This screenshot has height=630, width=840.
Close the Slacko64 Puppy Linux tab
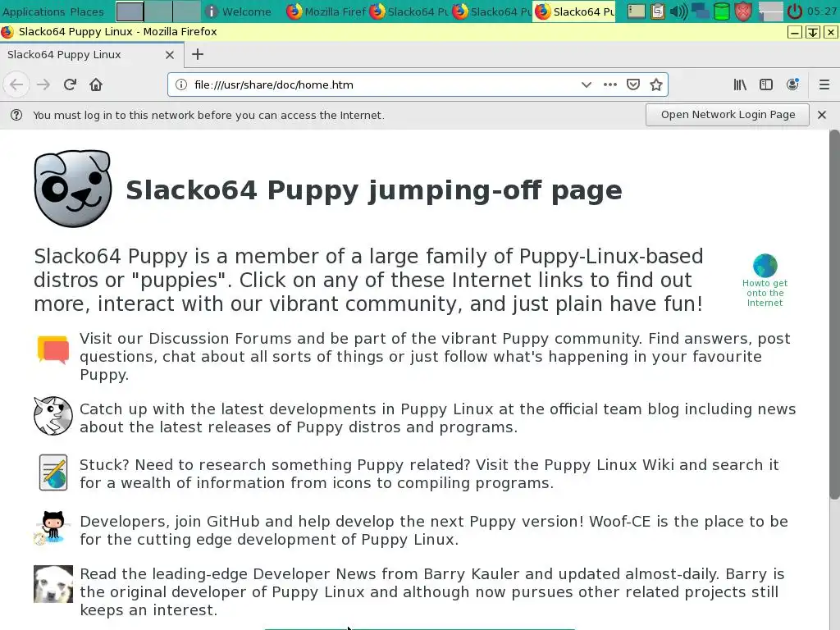(169, 55)
